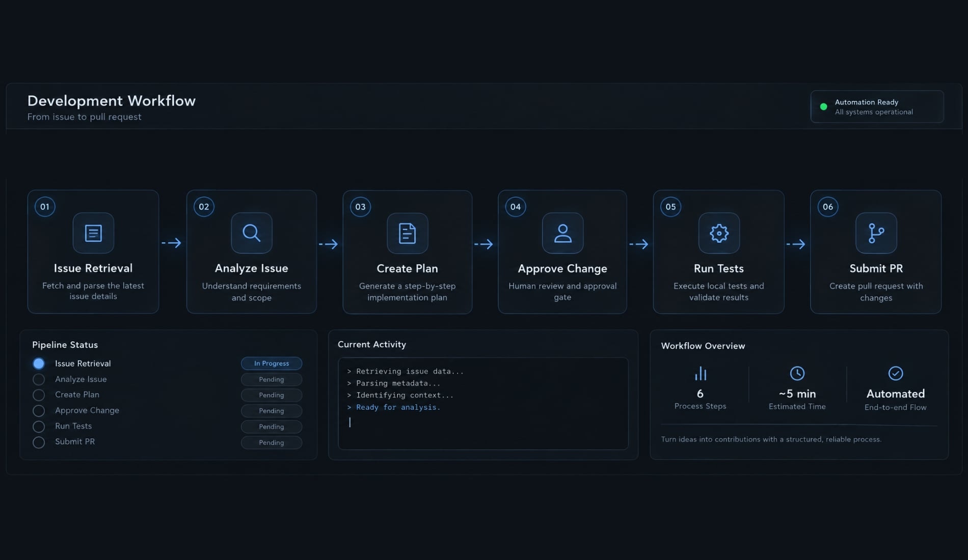The height and width of the screenshot is (560, 968).
Task: Select the Submit PR radio in Pipeline Status
Action: [x=39, y=442]
